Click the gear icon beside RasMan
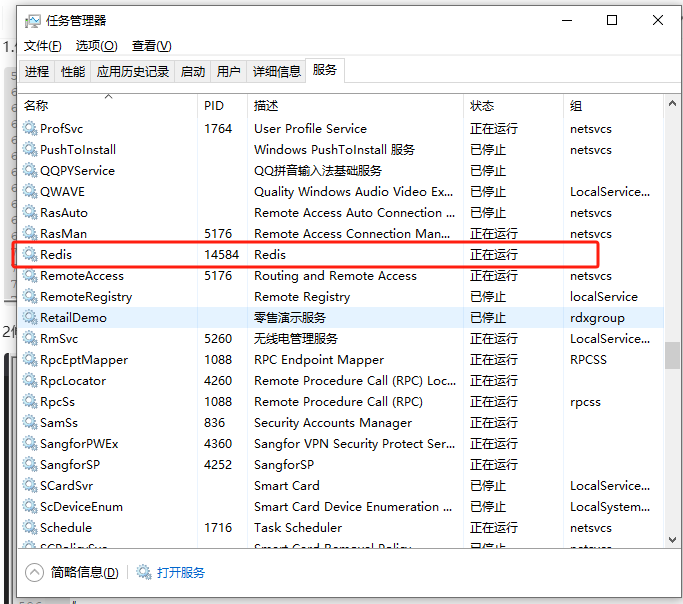 pyautogui.click(x=30, y=233)
